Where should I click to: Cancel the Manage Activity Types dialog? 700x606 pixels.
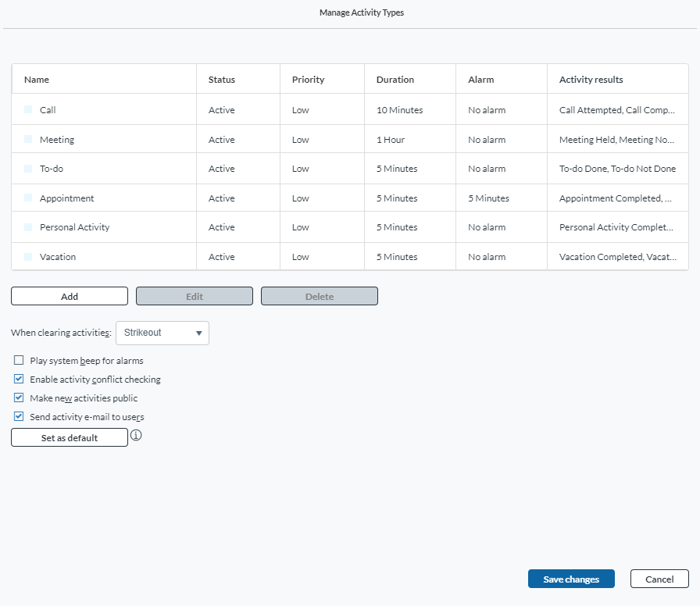pos(660,579)
